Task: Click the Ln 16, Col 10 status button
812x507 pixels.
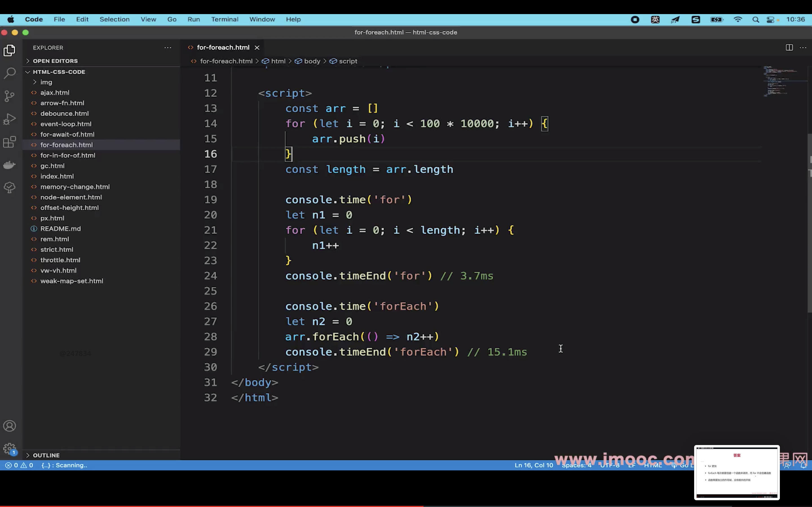Action: coord(533,465)
